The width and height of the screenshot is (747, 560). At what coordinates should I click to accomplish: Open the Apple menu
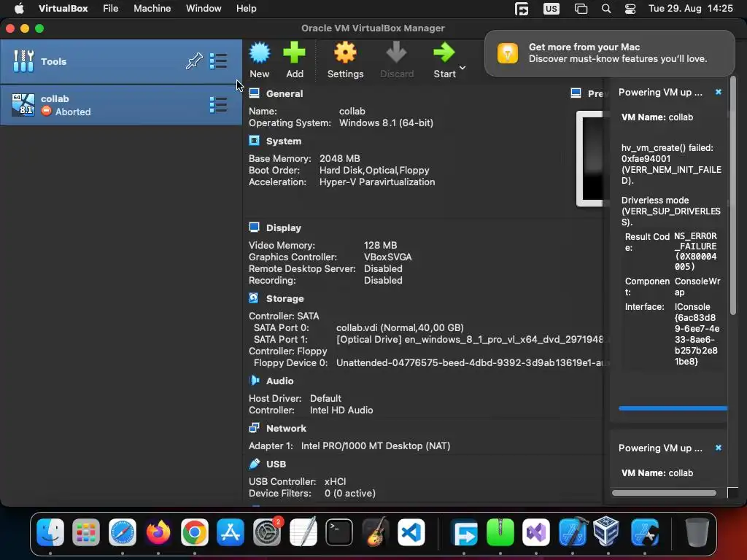pyautogui.click(x=19, y=9)
